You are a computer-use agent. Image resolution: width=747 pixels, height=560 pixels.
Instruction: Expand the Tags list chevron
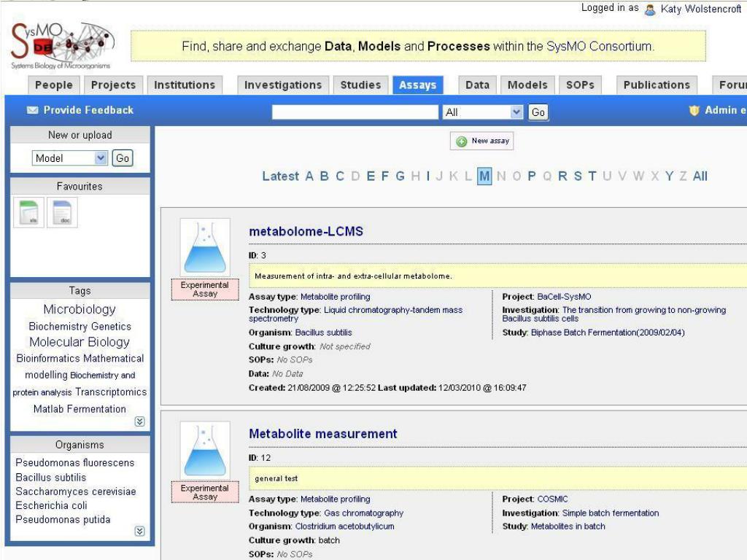click(139, 421)
